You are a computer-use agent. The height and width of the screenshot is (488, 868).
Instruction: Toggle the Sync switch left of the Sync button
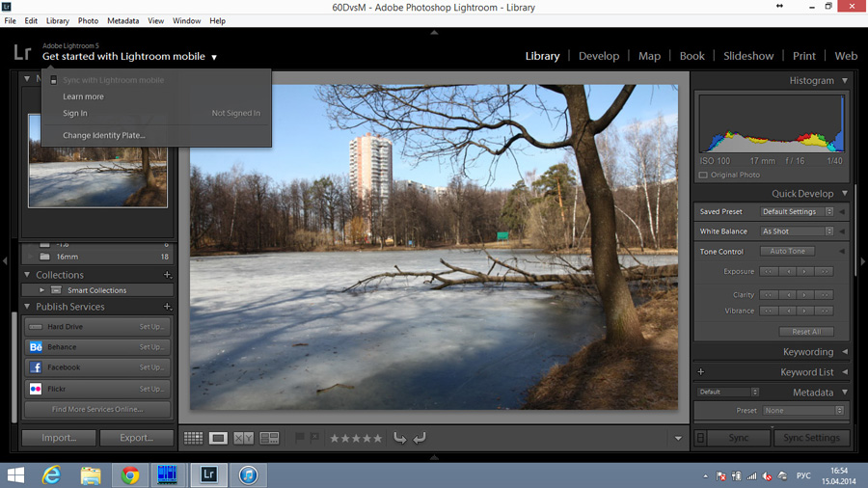click(700, 438)
